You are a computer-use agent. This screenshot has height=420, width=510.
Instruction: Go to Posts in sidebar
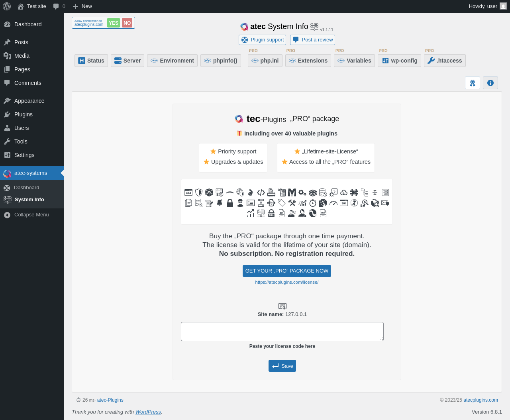click(x=32, y=42)
